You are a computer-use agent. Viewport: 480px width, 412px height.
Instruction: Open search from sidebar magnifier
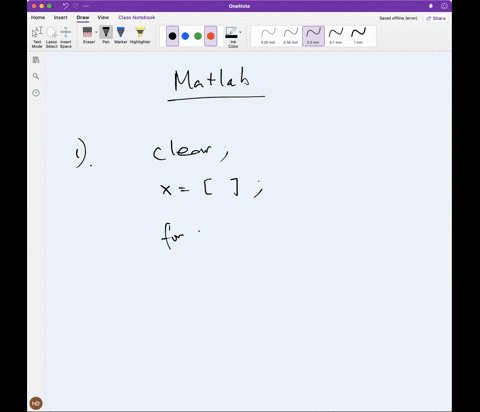pyautogui.click(x=36, y=76)
